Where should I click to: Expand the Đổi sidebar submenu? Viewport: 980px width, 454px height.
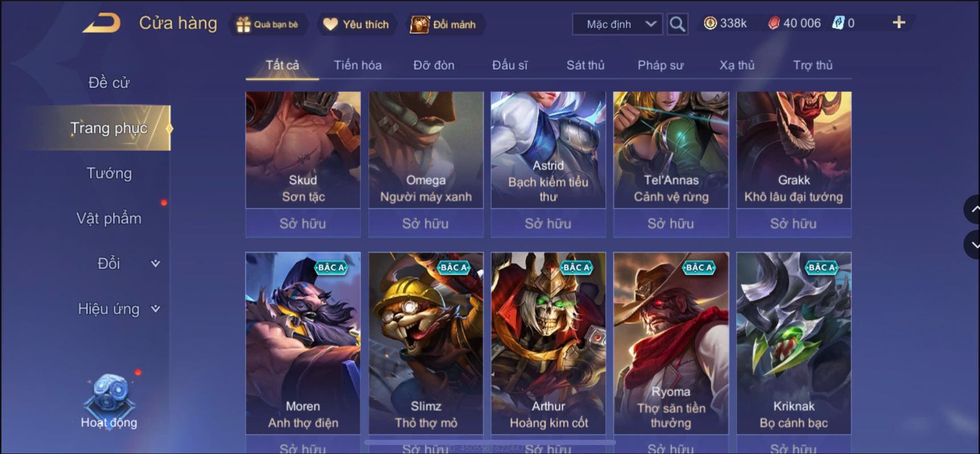pos(155,263)
